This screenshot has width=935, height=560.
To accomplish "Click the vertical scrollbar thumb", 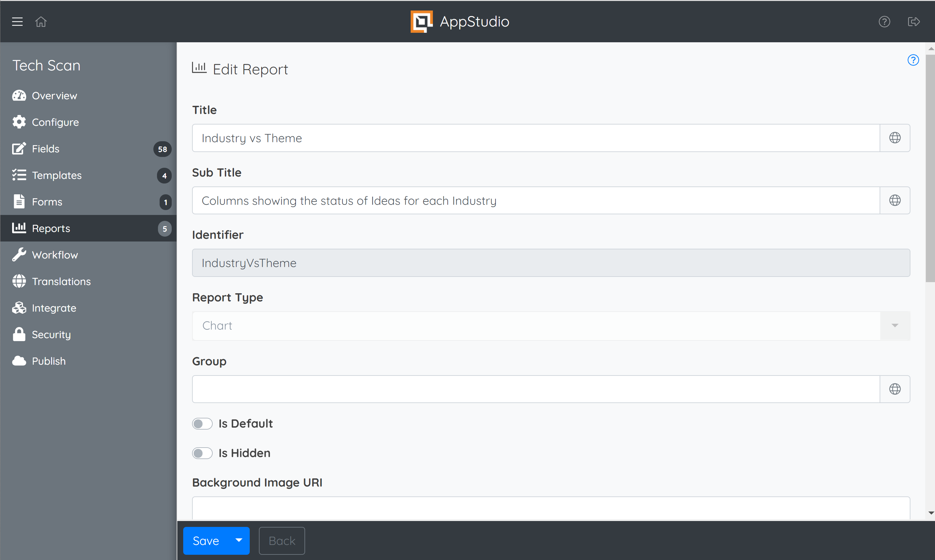I will click(x=930, y=168).
